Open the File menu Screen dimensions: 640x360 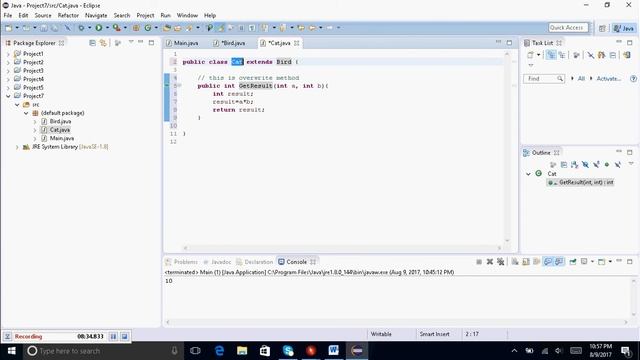[8, 16]
